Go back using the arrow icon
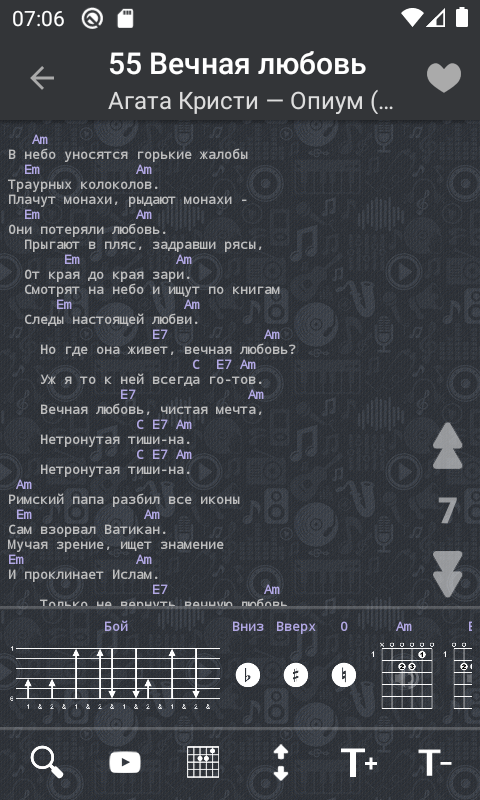The width and height of the screenshot is (480, 800). point(42,79)
